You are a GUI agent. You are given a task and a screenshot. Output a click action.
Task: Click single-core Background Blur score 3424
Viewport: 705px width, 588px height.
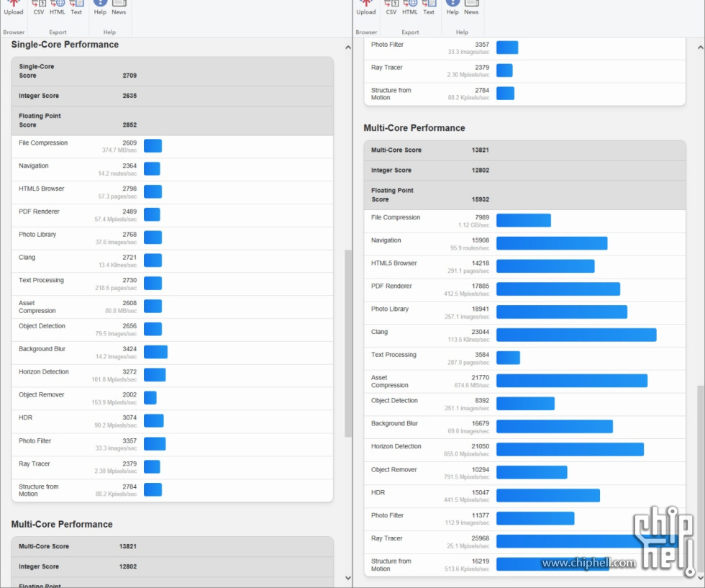pos(129,348)
